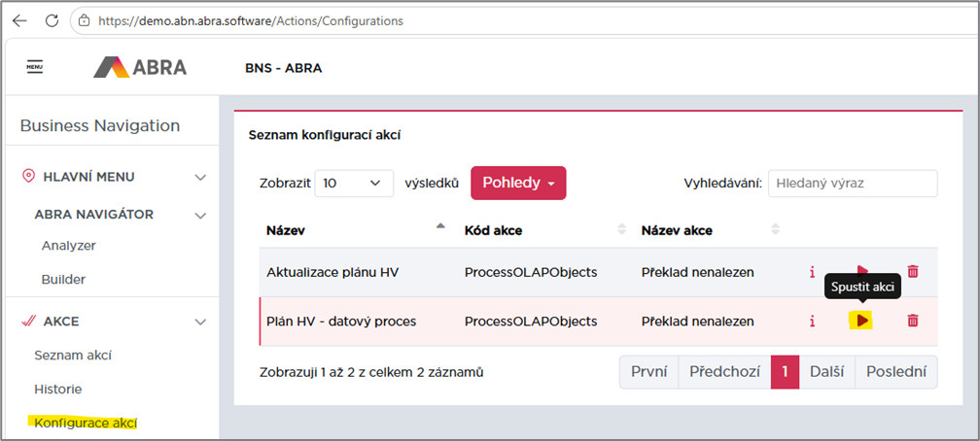Show info for Plán HV - datový proces

tap(812, 322)
